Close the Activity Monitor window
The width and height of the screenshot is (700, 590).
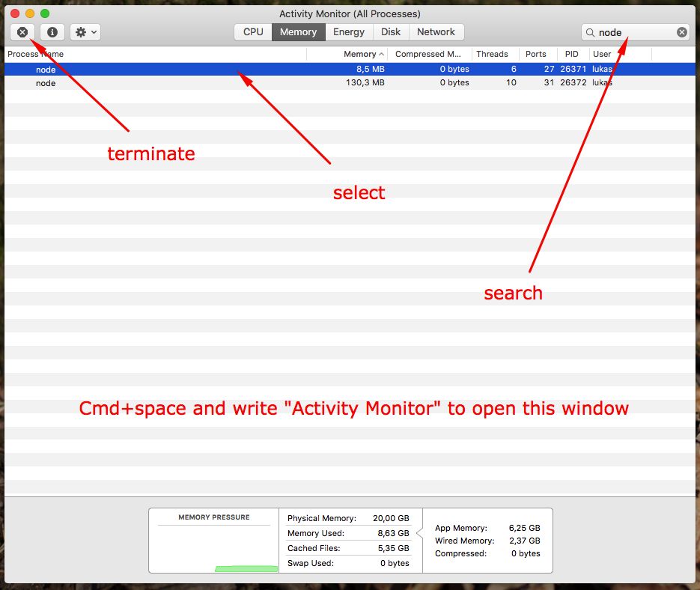(x=15, y=13)
